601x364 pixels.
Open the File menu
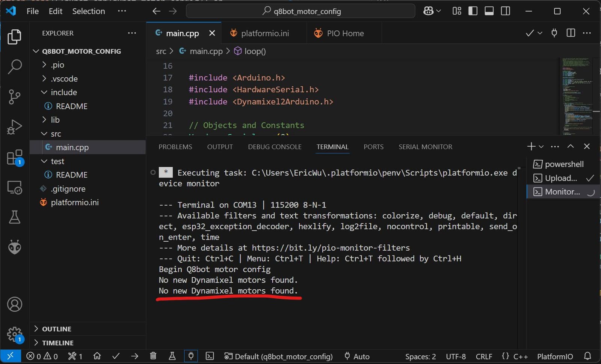coord(33,11)
